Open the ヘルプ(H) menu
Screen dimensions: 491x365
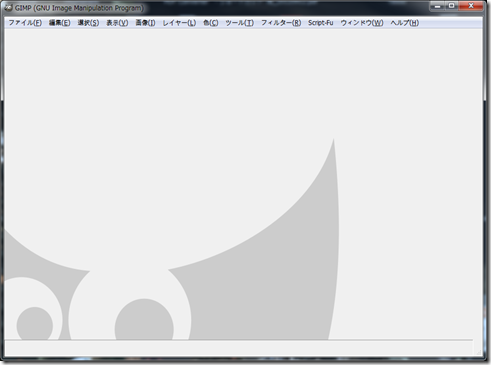pyautogui.click(x=405, y=23)
